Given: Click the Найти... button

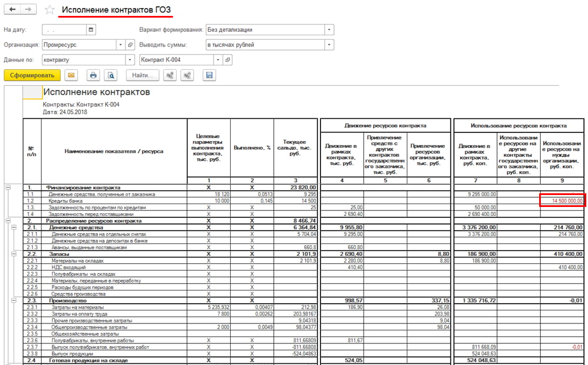Looking at the screenshot, I should pyautogui.click(x=143, y=76).
